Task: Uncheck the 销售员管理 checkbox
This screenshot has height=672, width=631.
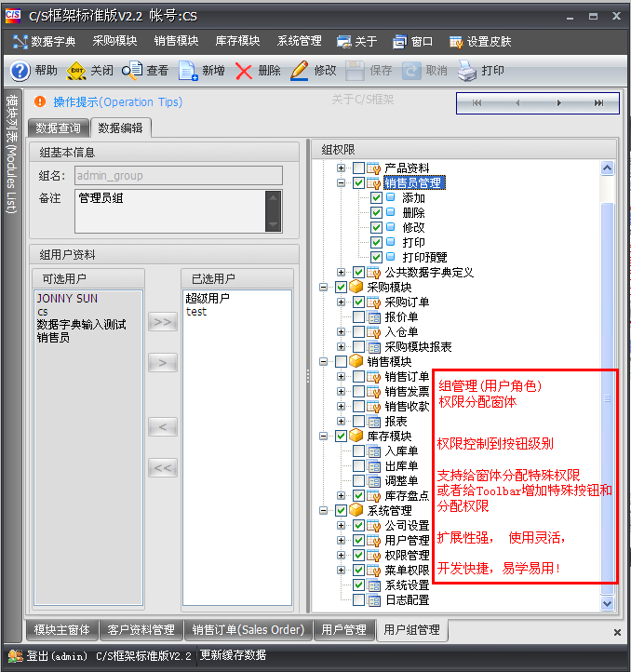Action: pos(358,183)
